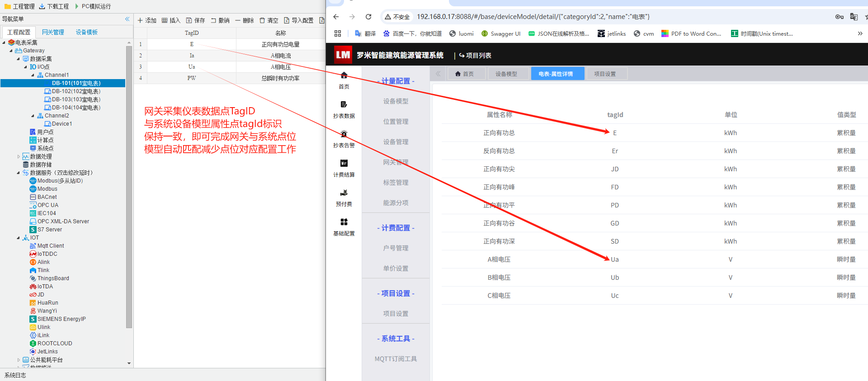Click the 删除 (delete) toolbar button

(x=245, y=20)
